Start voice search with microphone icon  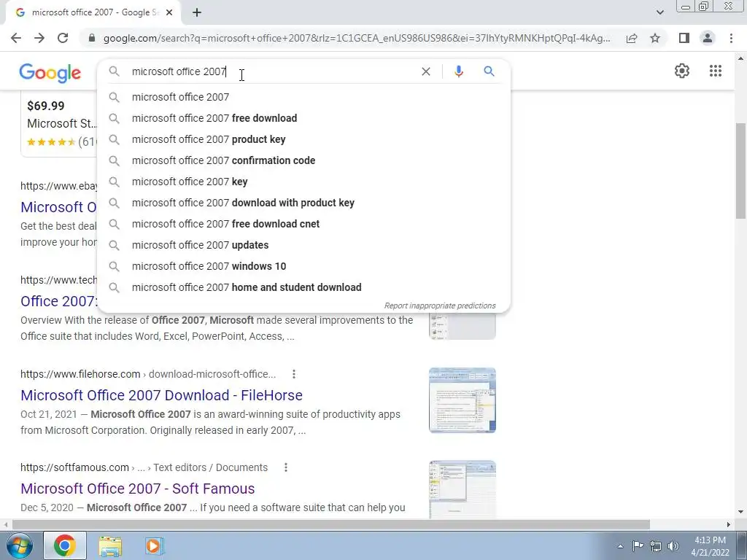pos(459,71)
